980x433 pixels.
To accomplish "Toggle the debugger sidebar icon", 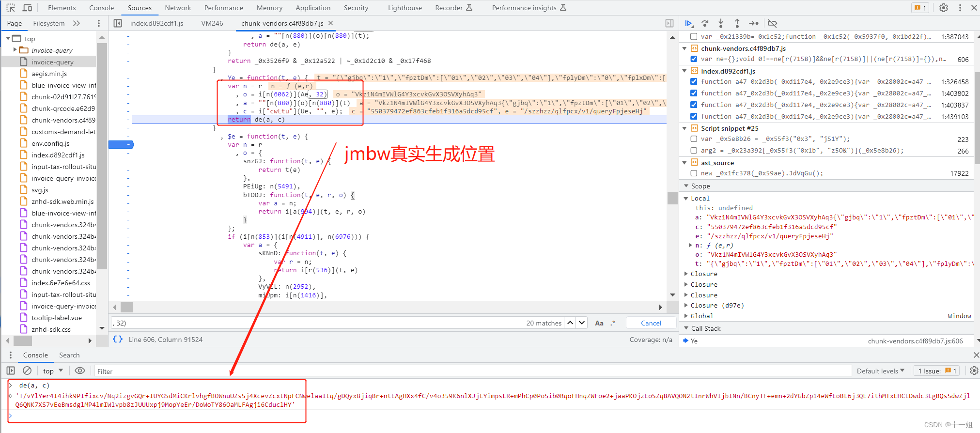I will (669, 23).
